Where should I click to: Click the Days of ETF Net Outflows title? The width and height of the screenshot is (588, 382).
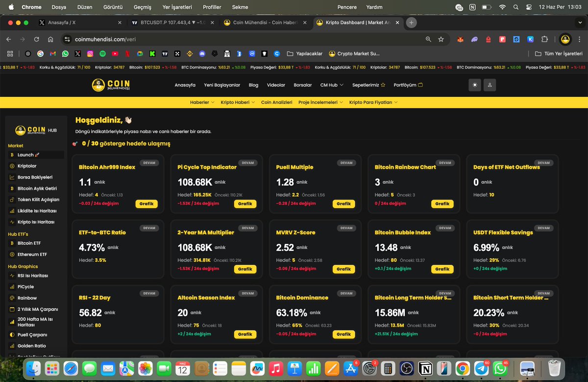tap(507, 167)
